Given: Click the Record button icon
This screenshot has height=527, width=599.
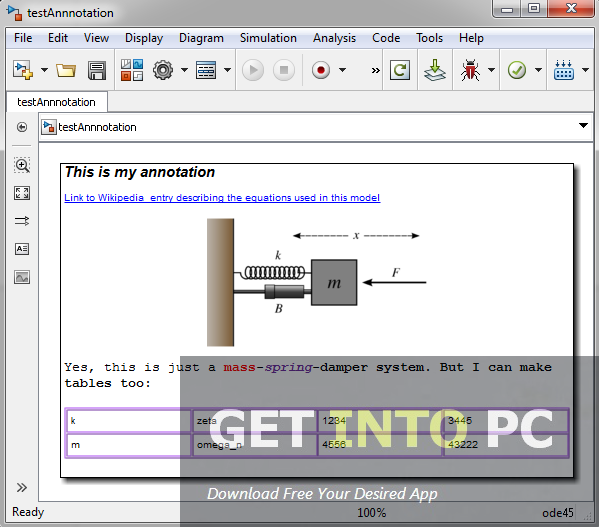Looking at the screenshot, I should pos(321,70).
